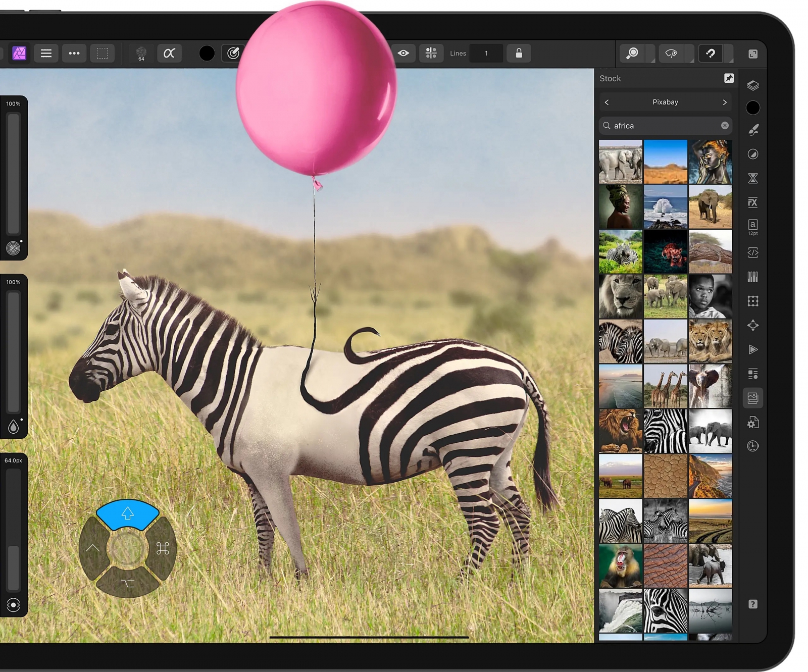The height and width of the screenshot is (672, 808).
Task: Select the giraffes stock thumbnail
Action: click(666, 386)
